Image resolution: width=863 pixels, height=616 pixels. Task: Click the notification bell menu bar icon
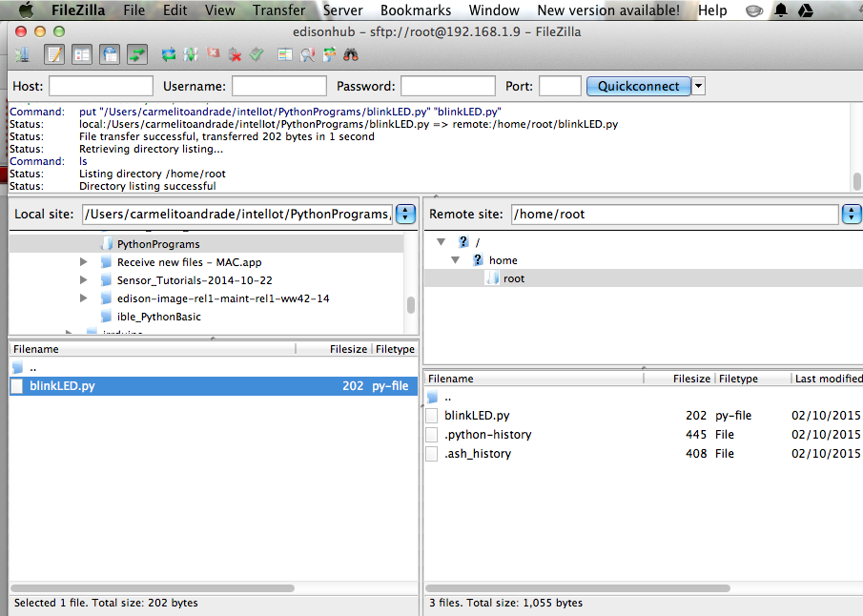pyautogui.click(x=780, y=10)
